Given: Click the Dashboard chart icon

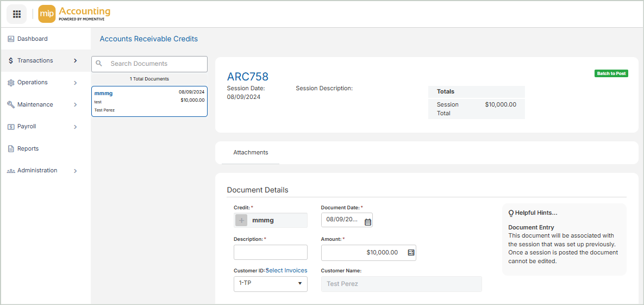Looking at the screenshot, I should [x=11, y=39].
